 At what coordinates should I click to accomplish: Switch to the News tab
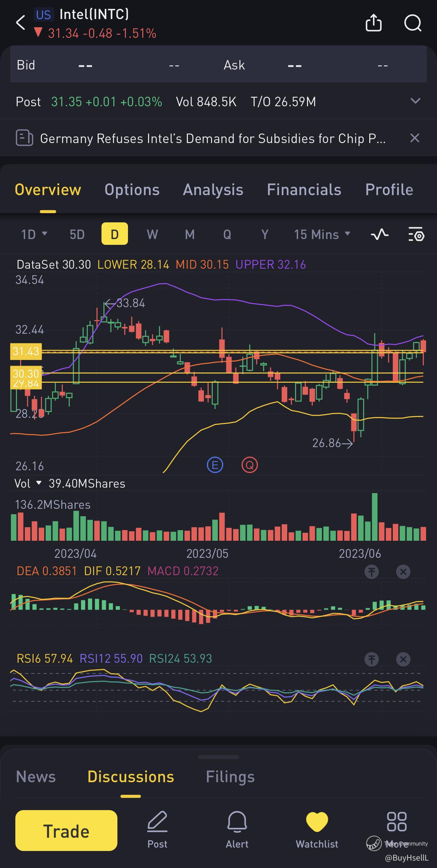[x=36, y=777]
